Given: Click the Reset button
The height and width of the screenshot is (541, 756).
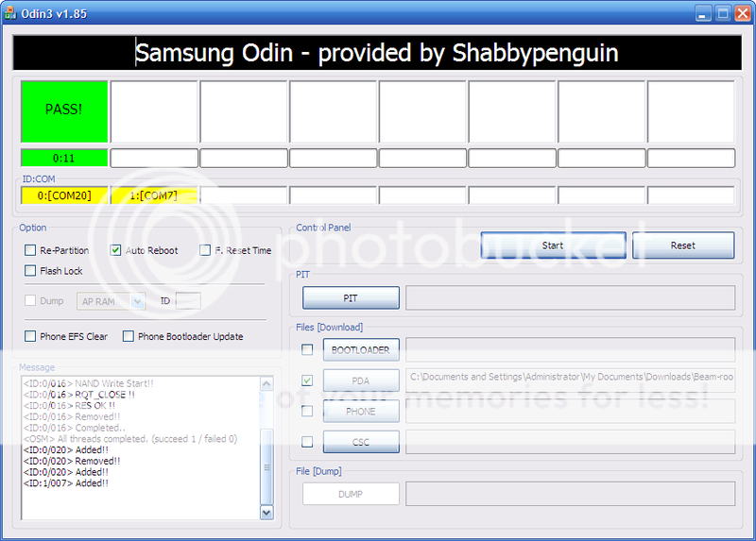Looking at the screenshot, I should click(x=683, y=245).
